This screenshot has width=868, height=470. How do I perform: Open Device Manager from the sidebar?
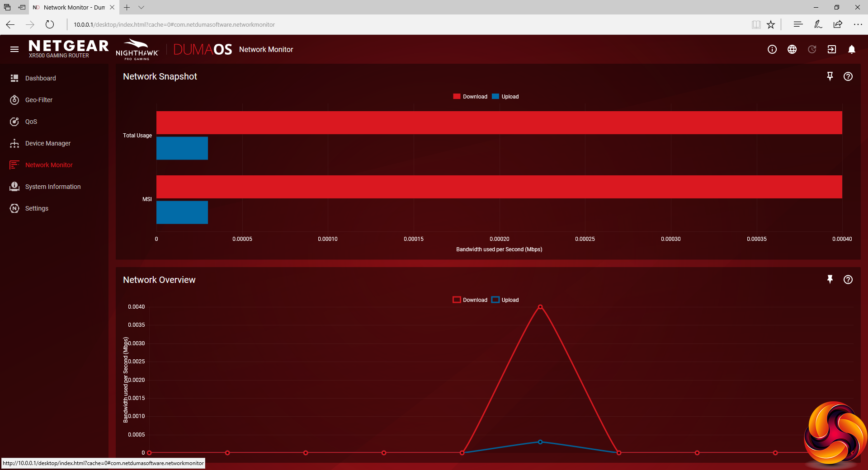(x=48, y=143)
